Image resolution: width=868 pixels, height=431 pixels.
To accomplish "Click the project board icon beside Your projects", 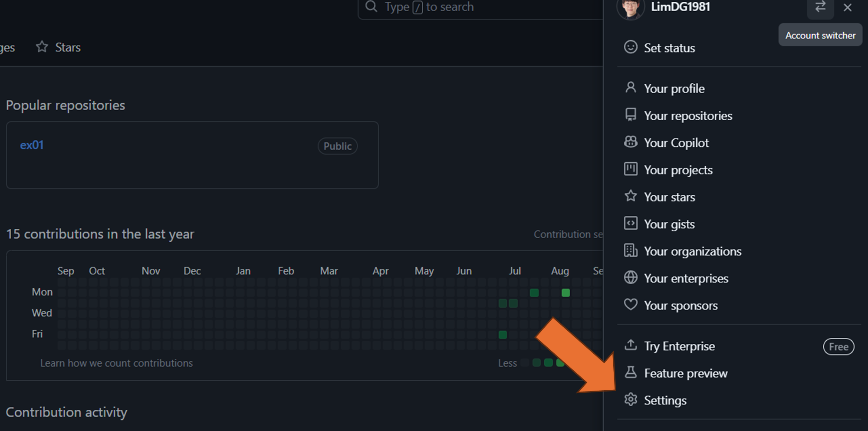I will point(631,169).
